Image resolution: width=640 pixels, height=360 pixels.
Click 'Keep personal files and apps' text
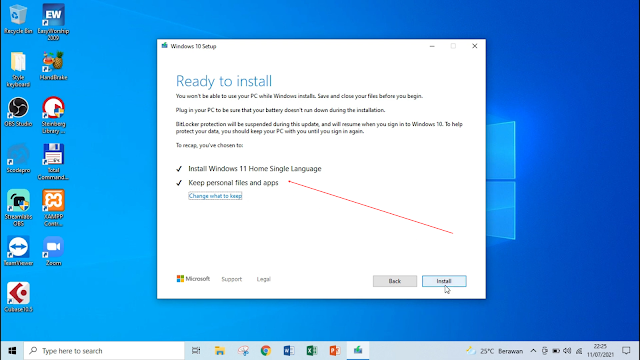(233, 182)
